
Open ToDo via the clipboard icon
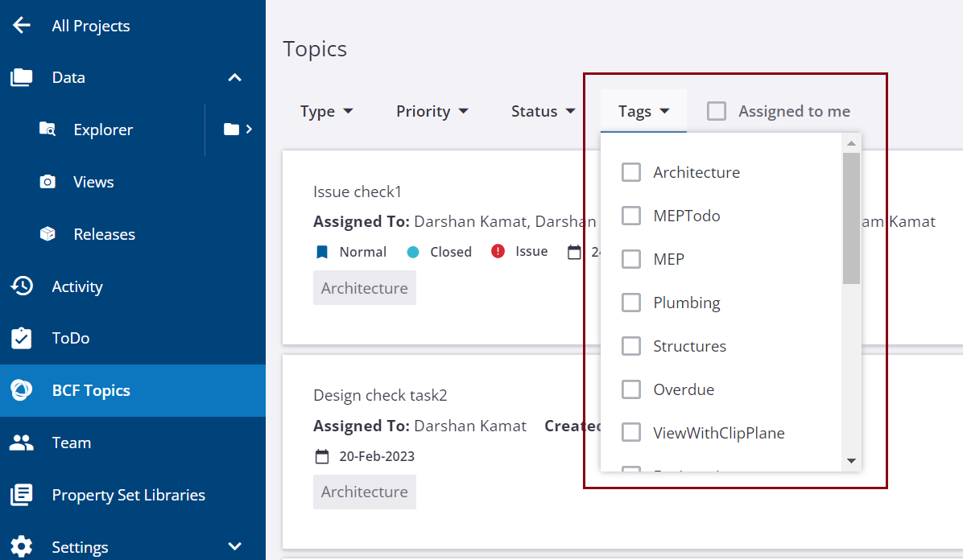22,338
